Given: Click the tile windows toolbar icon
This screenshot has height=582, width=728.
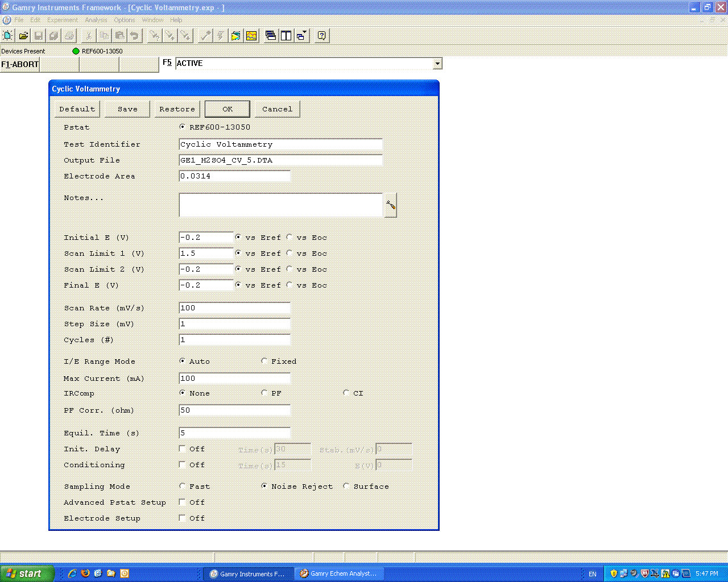Looking at the screenshot, I should (286, 36).
